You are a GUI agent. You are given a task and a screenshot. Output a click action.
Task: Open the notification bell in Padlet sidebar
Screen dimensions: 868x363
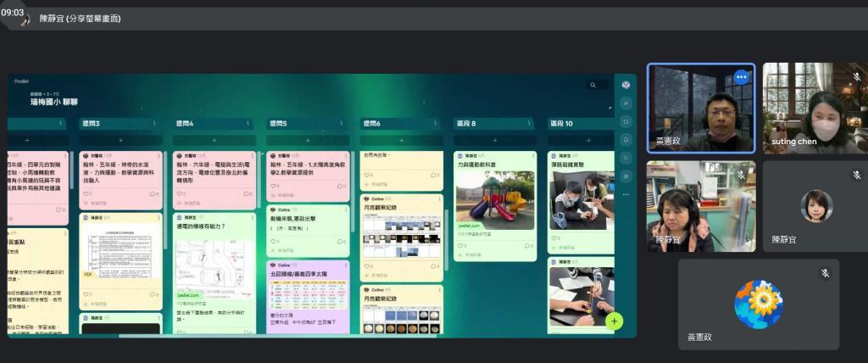pos(626,139)
